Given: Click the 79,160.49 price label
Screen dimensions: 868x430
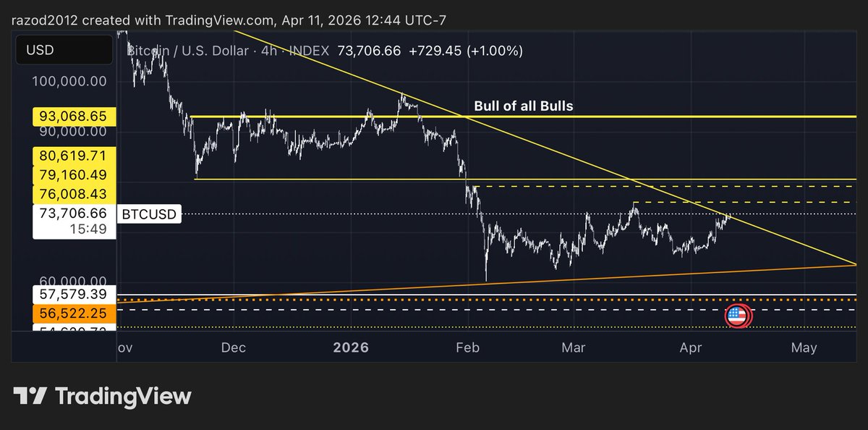Looking at the screenshot, I should [74, 175].
